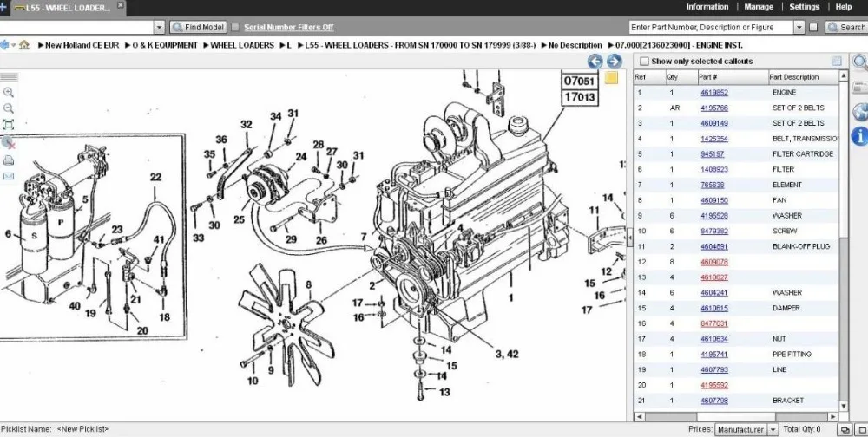Click parts list scroll down arrow
Viewport: 868px width, 437px height.
click(x=844, y=406)
